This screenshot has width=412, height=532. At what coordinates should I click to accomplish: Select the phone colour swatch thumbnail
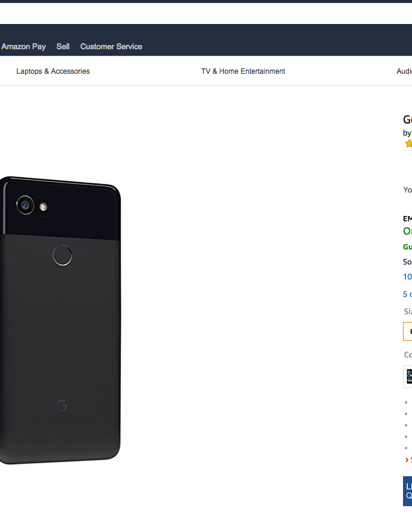coord(408,377)
